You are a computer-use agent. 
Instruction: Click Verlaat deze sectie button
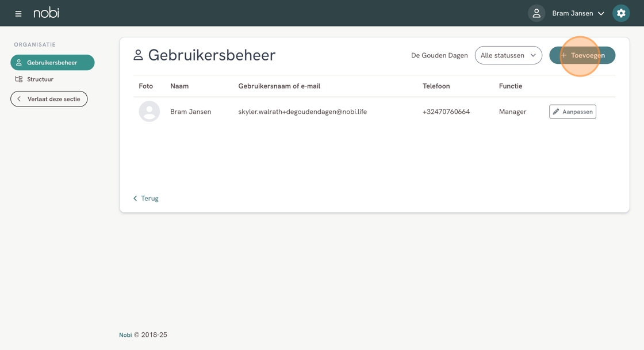coord(49,99)
